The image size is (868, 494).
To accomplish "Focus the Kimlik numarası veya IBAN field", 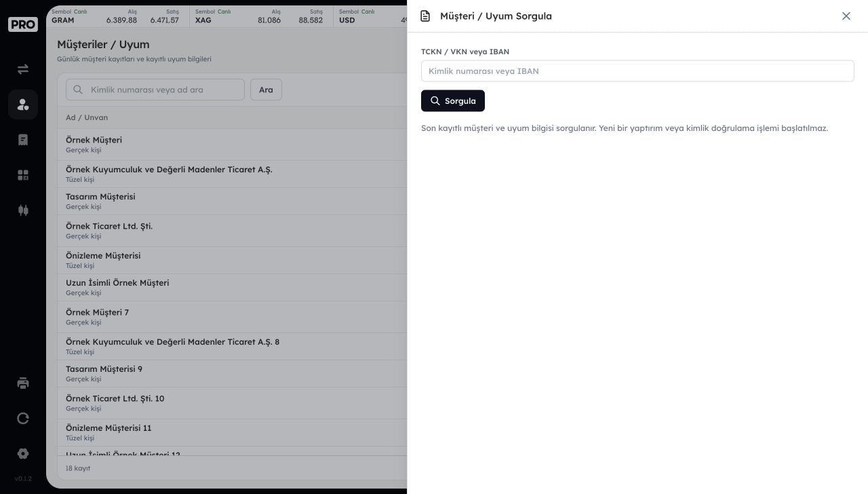I will coord(637,71).
